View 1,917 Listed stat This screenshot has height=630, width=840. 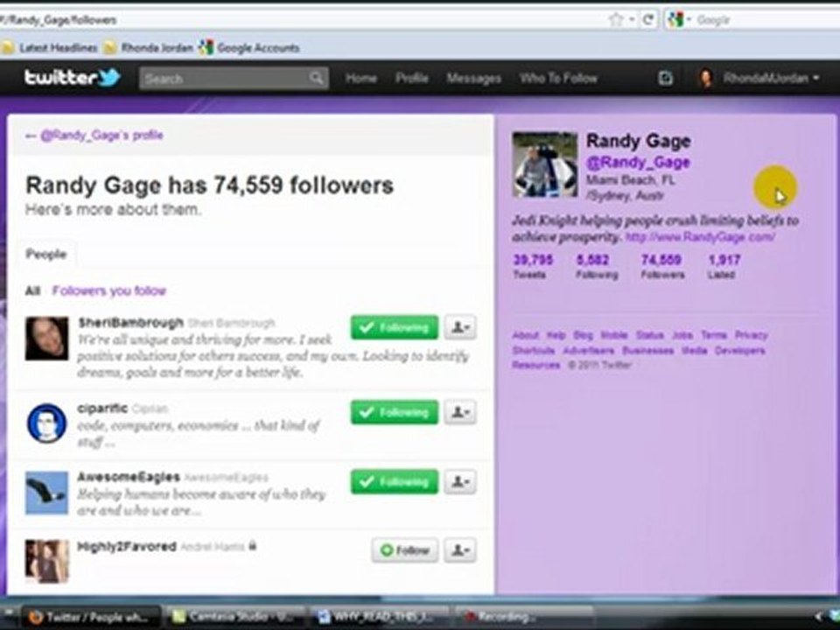(x=724, y=266)
